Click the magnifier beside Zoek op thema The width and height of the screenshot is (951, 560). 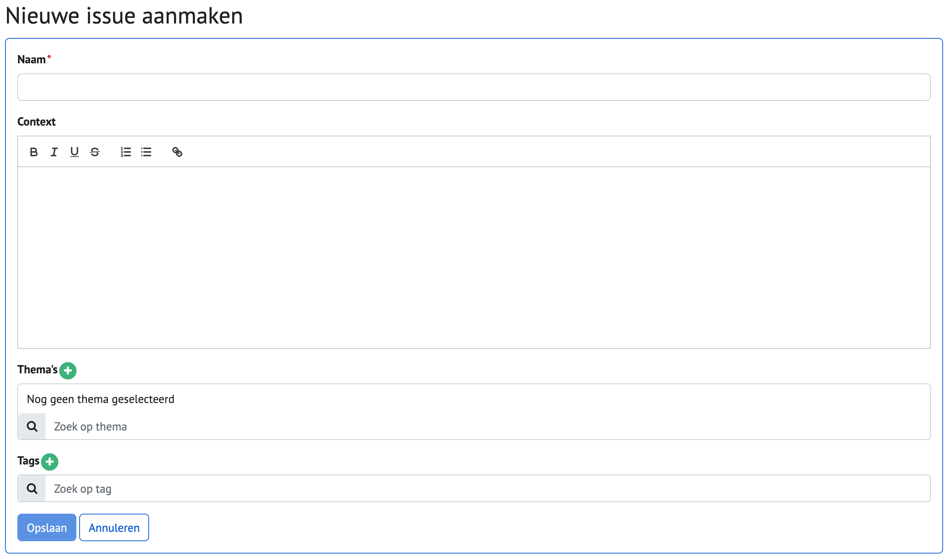[x=32, y=427]
